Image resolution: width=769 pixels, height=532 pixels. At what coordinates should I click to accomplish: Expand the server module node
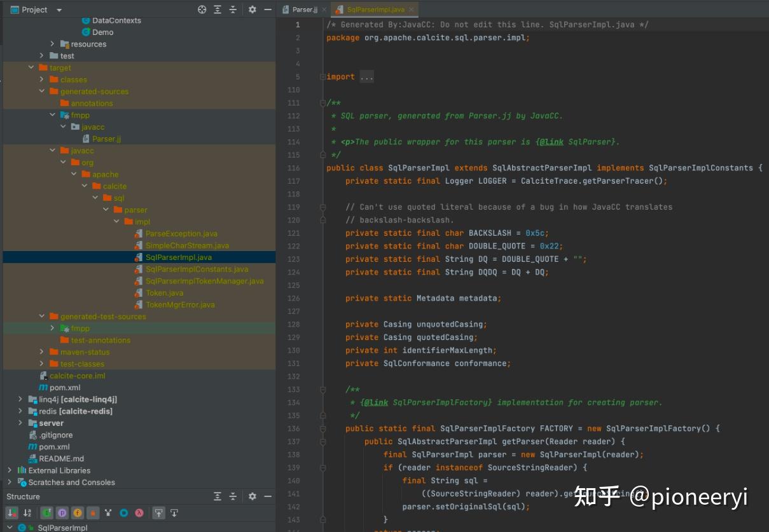click(x=20, y=423)
